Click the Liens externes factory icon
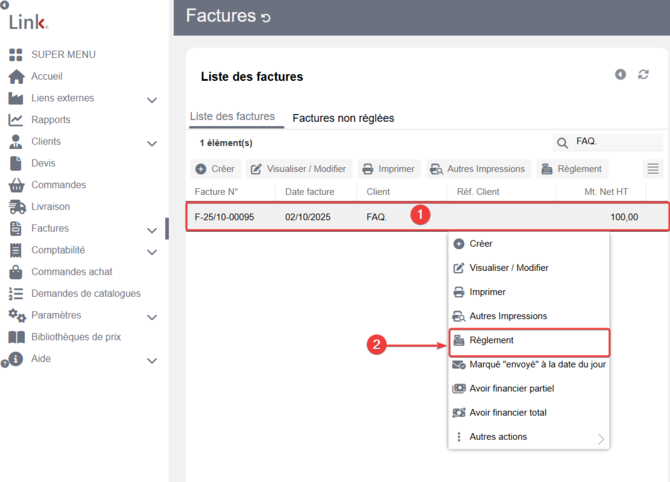This screenshot has height=482, width=670. 16,98
